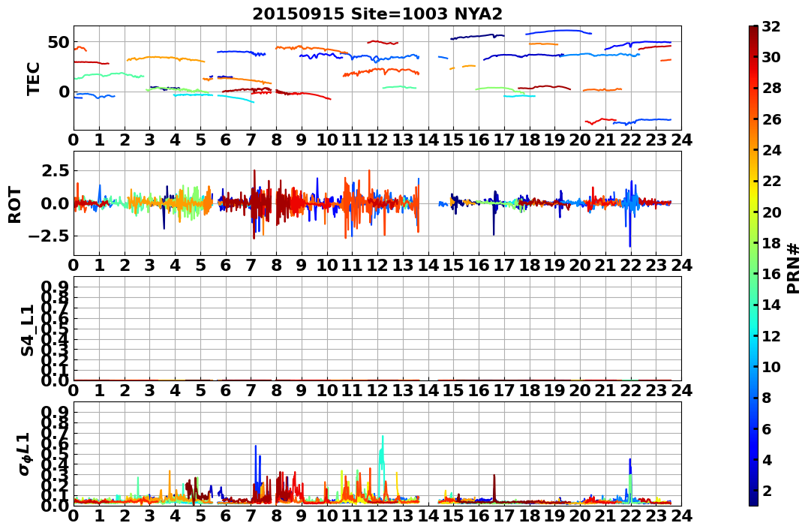The height and width of the screenshot is (532, 808).
Task: Click the '−2.5' y-tick of ROT panel
Action: tap(48, 236)
